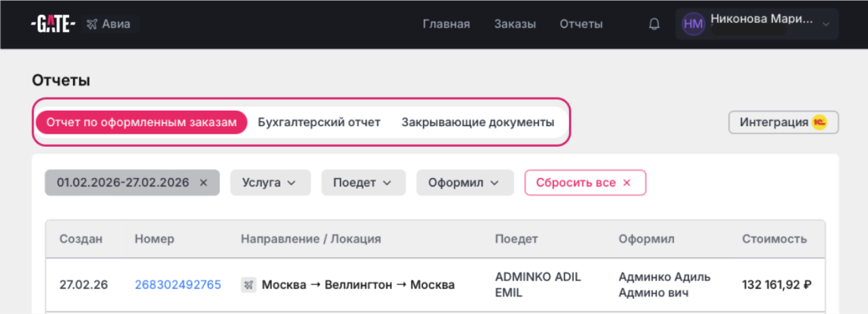Viewport: 868px width, 314px height.
Task: Open notifications via the bell icon
Action: point(654,25)
